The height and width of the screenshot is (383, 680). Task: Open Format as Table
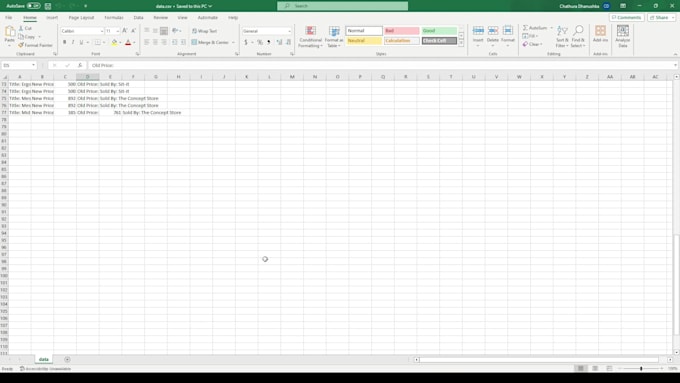(334, 37)
